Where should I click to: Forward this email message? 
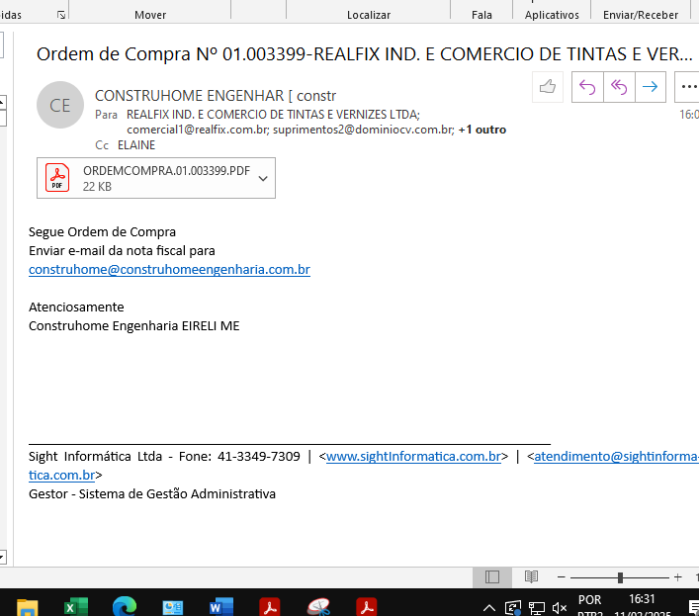pyautogui.click(x=650, y=87)
